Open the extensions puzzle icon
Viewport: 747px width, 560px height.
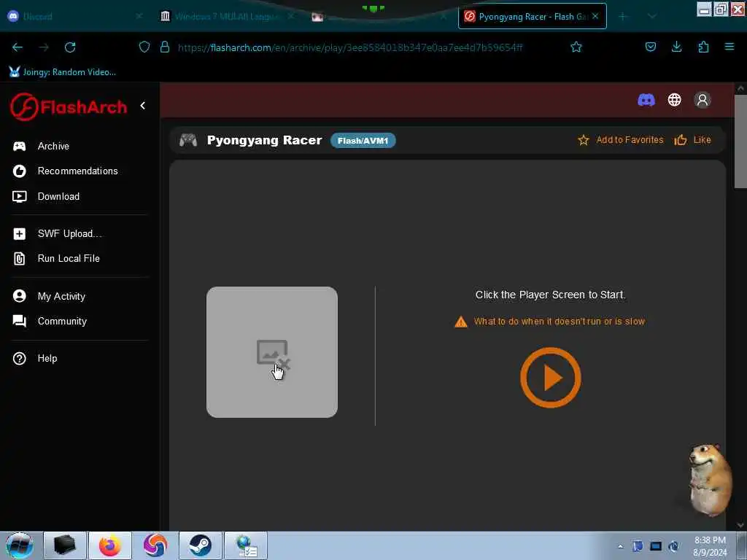[703, 47]
